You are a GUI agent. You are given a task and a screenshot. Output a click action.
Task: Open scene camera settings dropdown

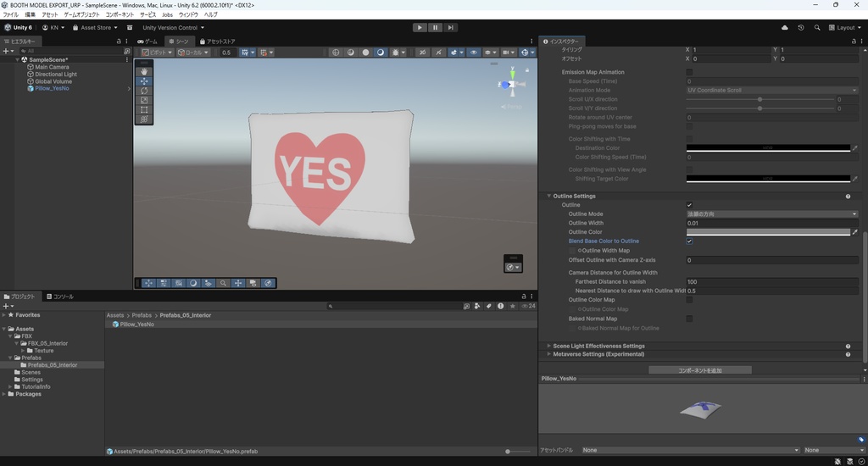tap(508, 53)
